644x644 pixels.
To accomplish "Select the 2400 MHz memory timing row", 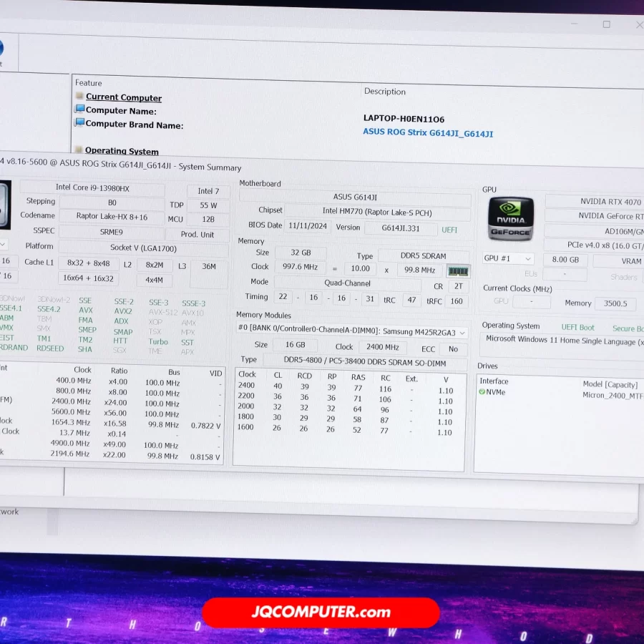I will pos(349,387).
